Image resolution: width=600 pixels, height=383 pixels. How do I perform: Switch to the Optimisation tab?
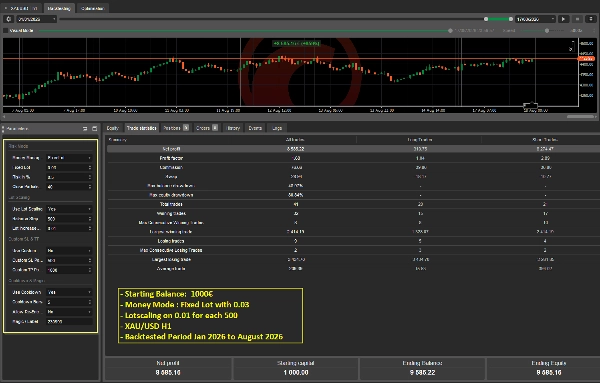pyautogui.click(x=93, y=8)
